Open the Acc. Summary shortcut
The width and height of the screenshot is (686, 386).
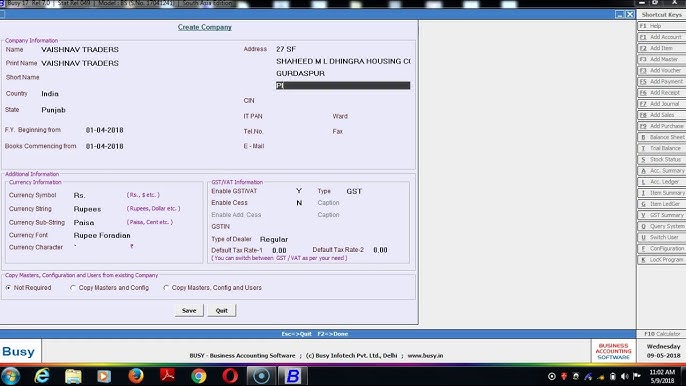point(662,171)
